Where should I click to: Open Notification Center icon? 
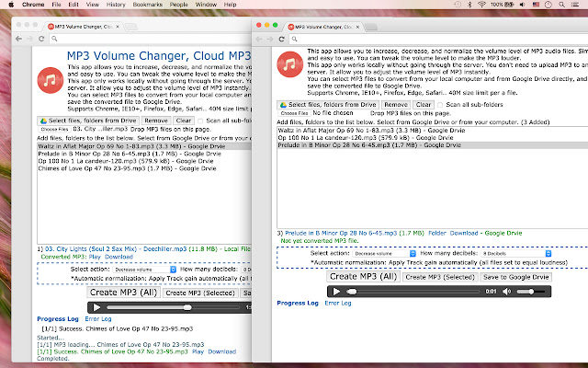(575, 5)
